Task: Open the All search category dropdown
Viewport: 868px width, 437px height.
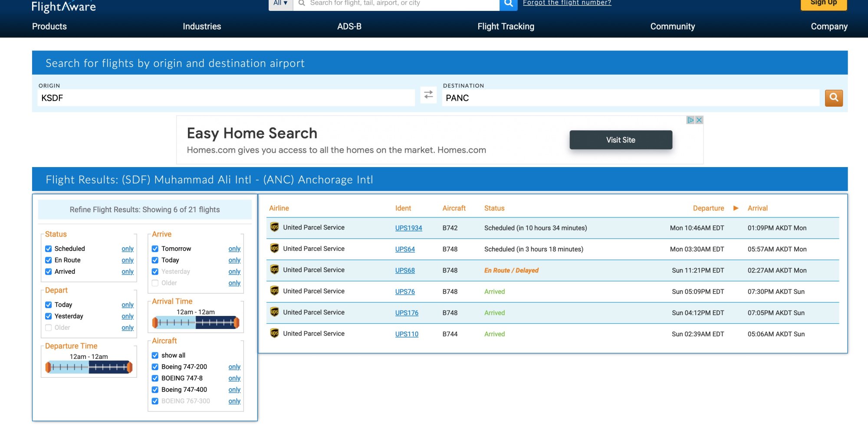Action: pos(281,3)
